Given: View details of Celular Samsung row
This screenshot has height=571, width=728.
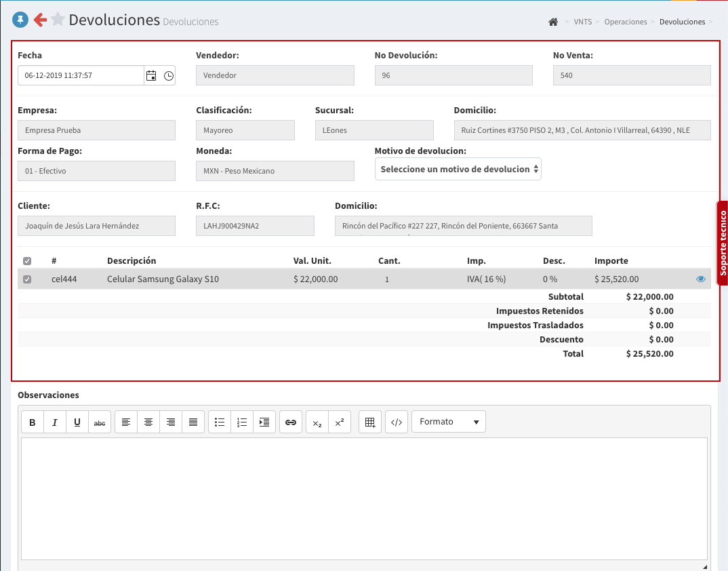Looking at the screenshot, I should coord(701,279).
